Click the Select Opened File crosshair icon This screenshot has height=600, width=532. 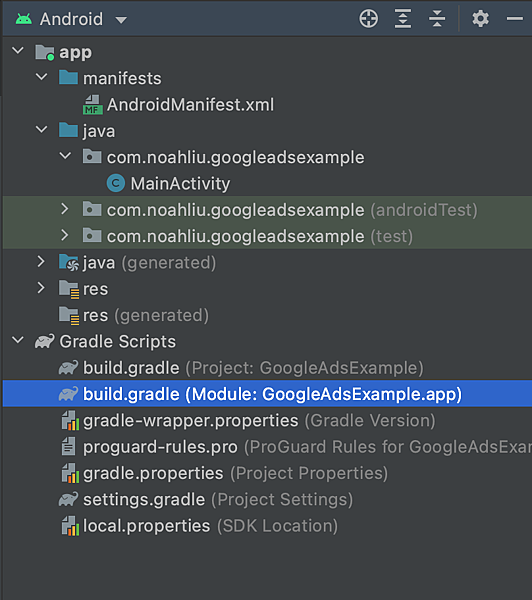369,19
